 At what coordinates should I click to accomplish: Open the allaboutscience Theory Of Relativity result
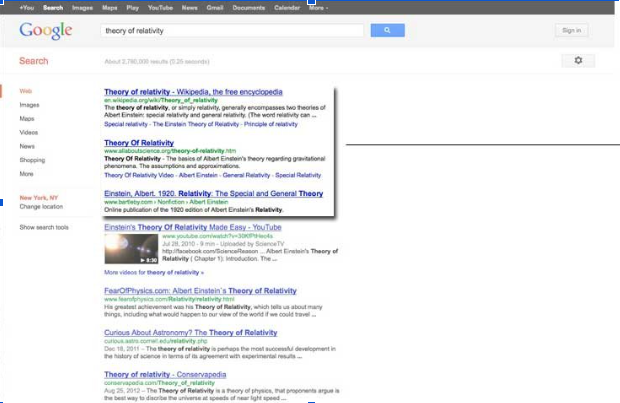pos(139,143)
